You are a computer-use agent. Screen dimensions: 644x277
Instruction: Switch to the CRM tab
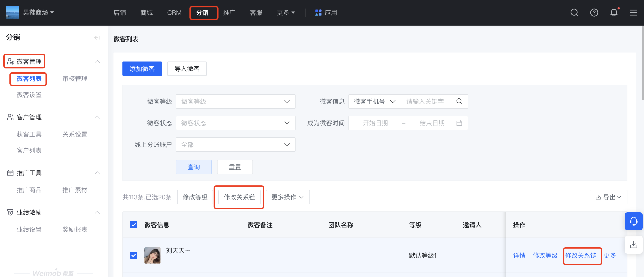174,13
